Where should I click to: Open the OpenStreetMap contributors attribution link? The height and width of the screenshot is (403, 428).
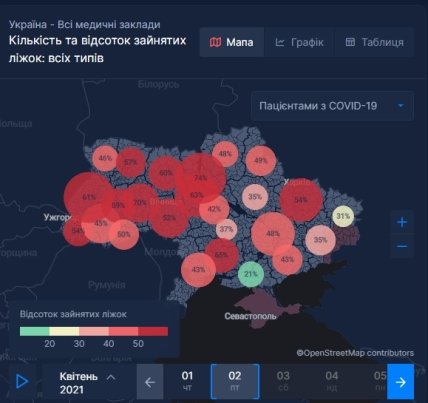(x=355, y=353)
